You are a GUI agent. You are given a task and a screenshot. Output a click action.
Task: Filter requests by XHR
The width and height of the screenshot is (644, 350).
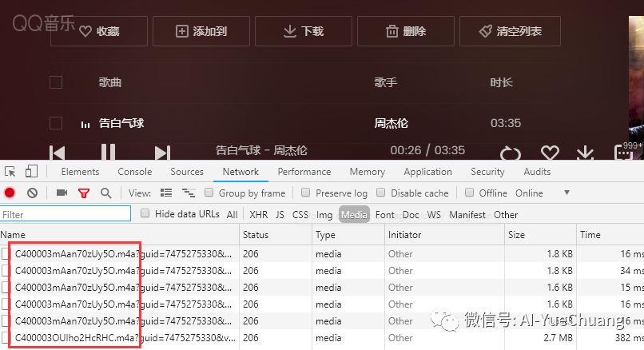[259, 215]
